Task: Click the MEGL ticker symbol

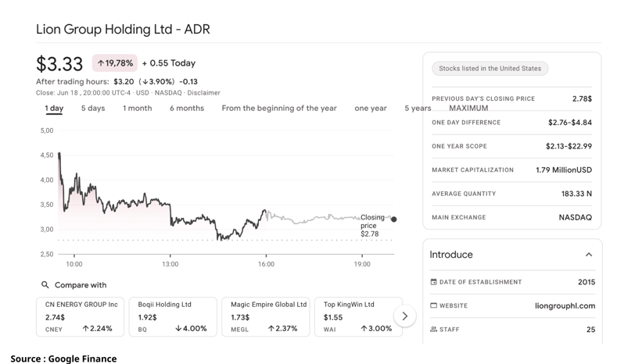Action: 239,329
